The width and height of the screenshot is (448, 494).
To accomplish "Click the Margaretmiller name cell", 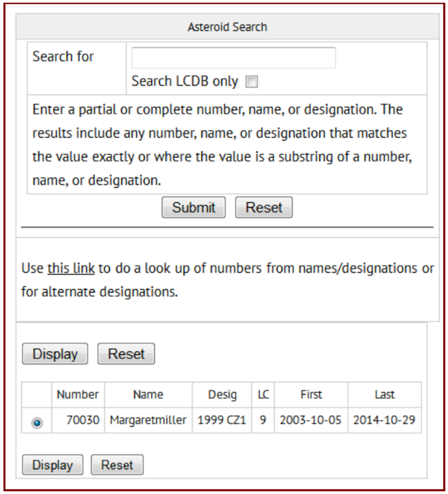I will point(148,420).
